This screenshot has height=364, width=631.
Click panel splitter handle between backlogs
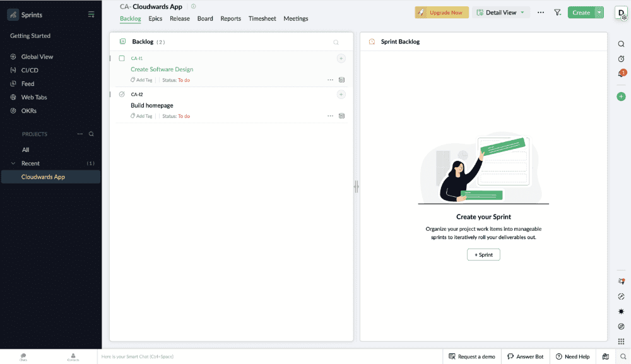point(356,187)
